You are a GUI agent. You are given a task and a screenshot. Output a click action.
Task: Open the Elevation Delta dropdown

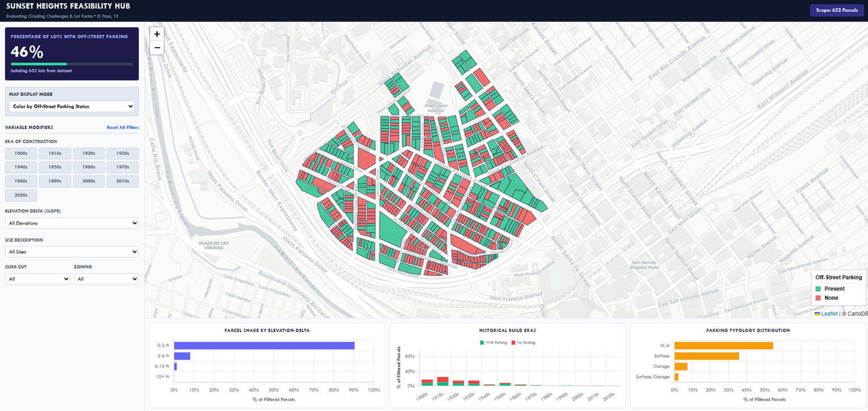tap(72, 223)
